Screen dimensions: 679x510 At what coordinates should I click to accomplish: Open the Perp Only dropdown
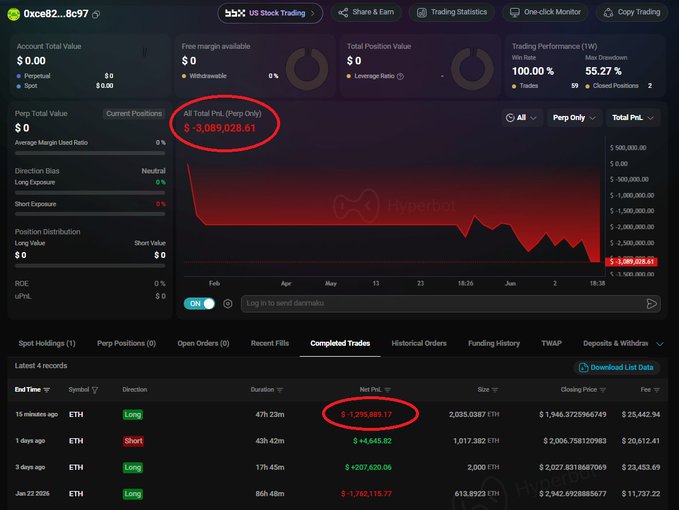[x=574, y=117]
